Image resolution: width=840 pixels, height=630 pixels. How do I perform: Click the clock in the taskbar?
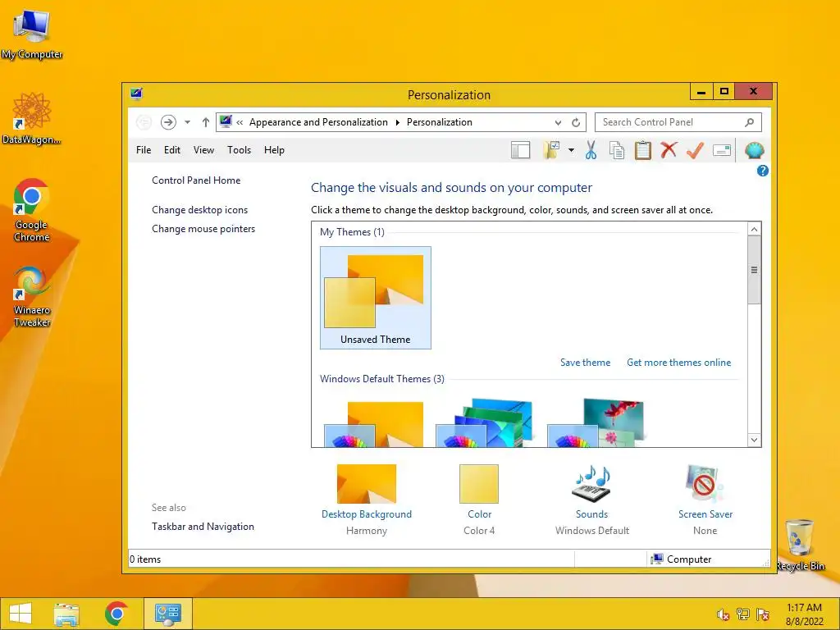click(804, 614)
